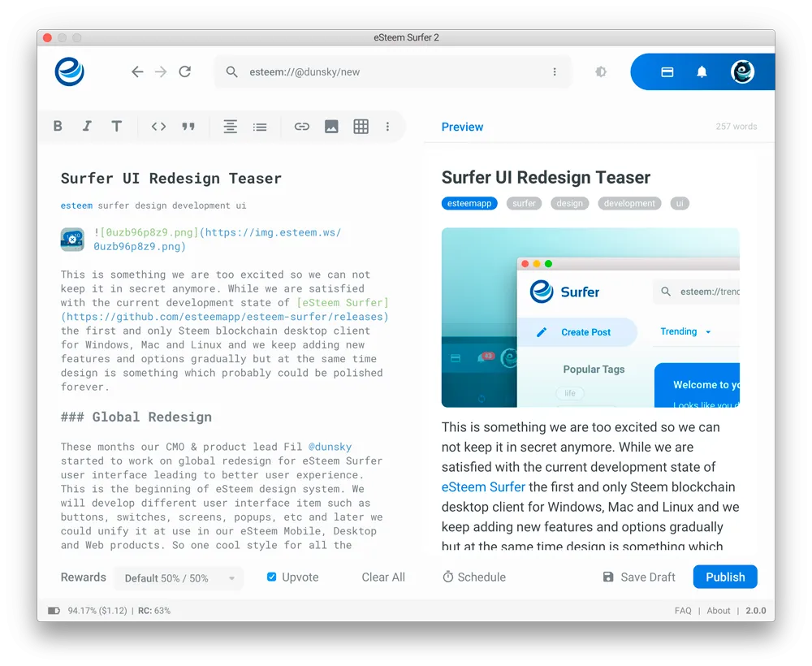Open the wallet card icon
Screen dimensions: 812x666
point(667,72)
